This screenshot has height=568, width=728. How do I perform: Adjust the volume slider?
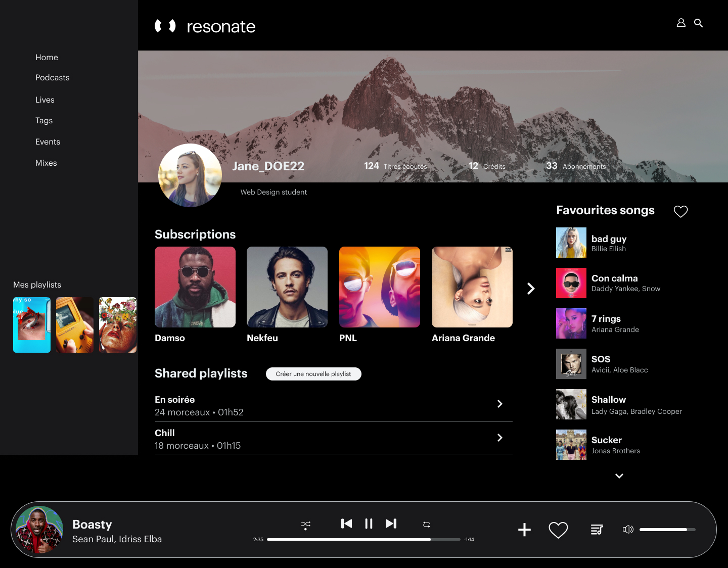pyautogui.click(x=667, y=530)
